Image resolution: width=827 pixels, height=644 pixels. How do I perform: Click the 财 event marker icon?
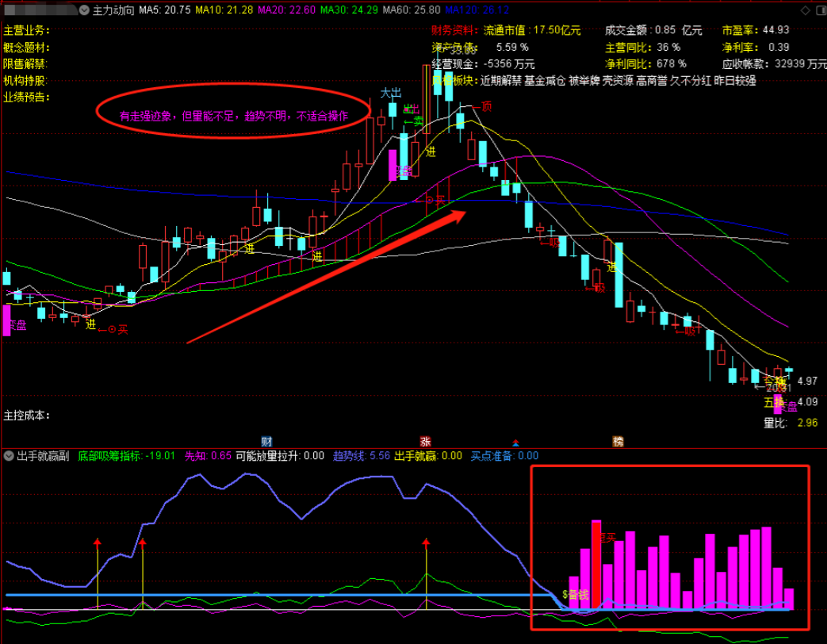pyautogui.click(x=267, y=441)
